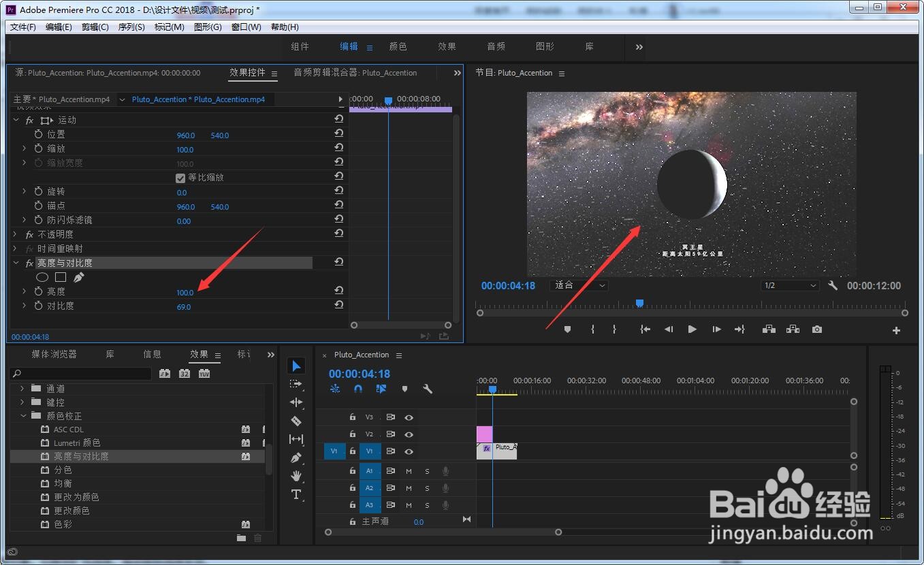Viewport: 924px width, 565px height.
Task: Open the 1/2 playback resolution dropdown
Action: point(790,285)
